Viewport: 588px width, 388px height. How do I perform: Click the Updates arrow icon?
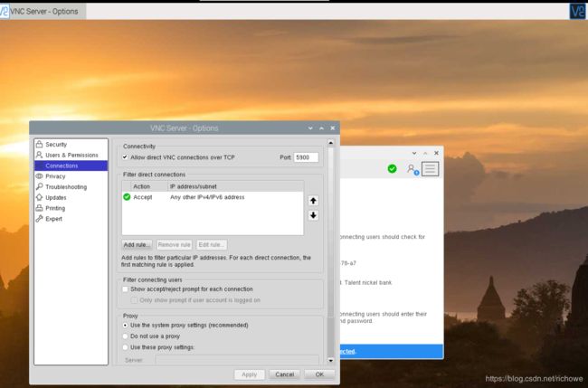point(39,197)
